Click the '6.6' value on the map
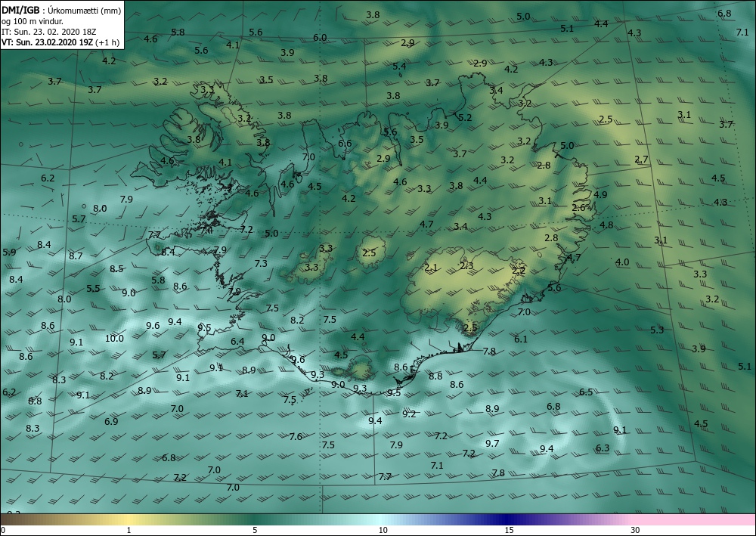The image size is (756, 536). click(x=345, y=144)
